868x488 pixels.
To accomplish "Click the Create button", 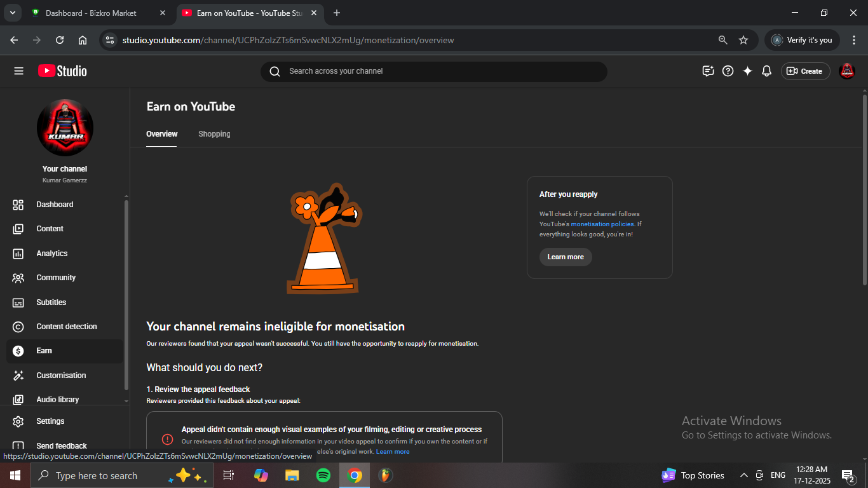I will point(805,71).
